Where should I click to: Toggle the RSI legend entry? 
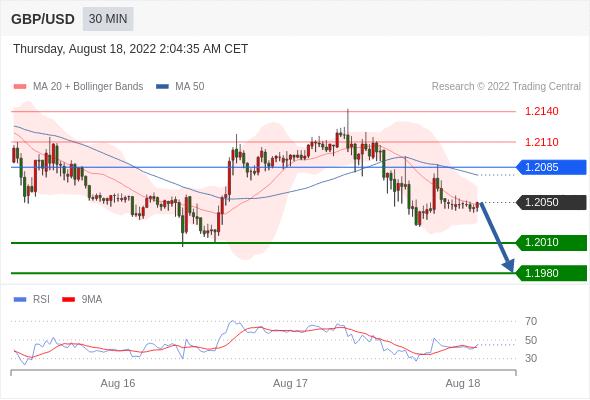32,300
